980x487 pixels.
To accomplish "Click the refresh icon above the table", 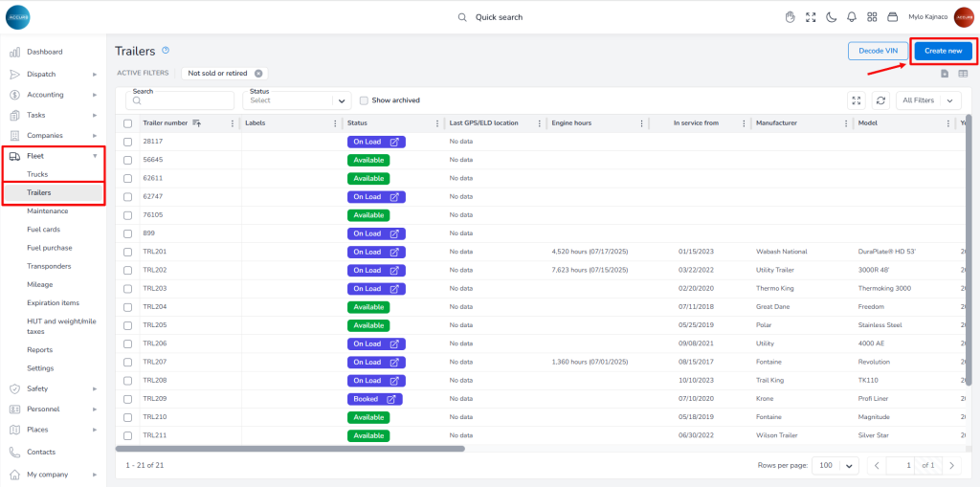I will pos(880,100).
